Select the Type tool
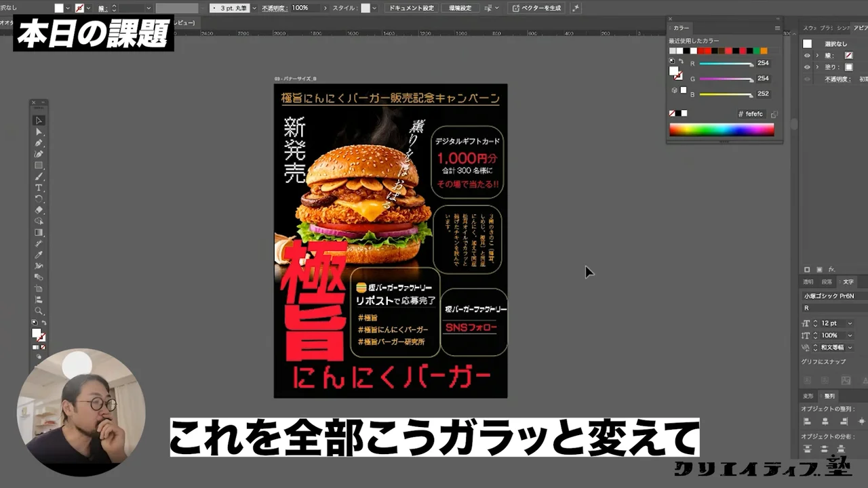The image size is (868, 488). [x=39, y=188]
